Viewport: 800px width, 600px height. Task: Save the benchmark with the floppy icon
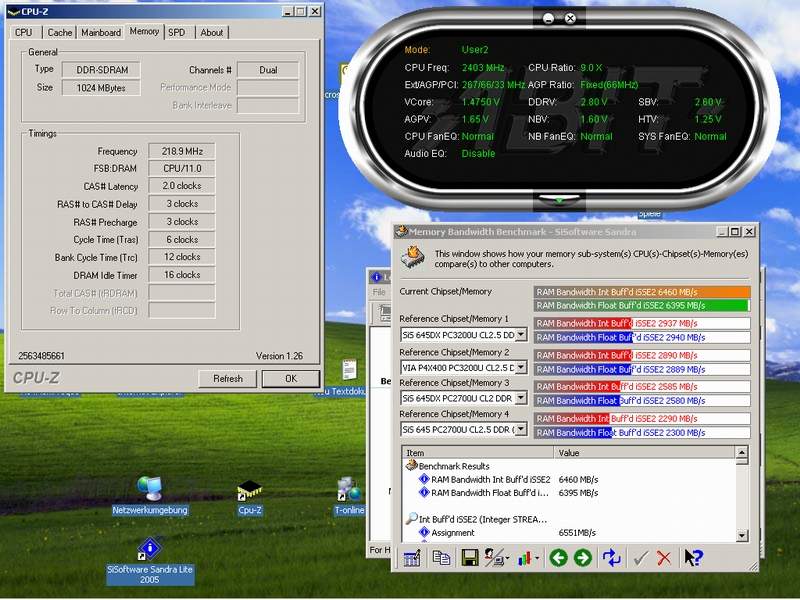(469, 558)
